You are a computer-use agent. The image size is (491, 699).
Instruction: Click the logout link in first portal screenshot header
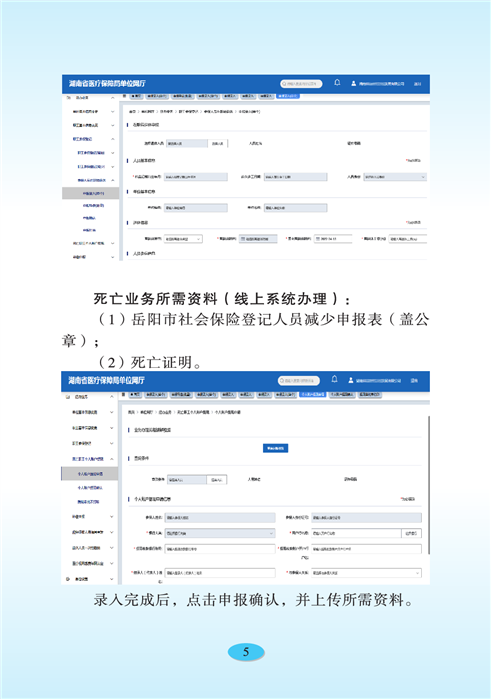(x=417, y=84)
